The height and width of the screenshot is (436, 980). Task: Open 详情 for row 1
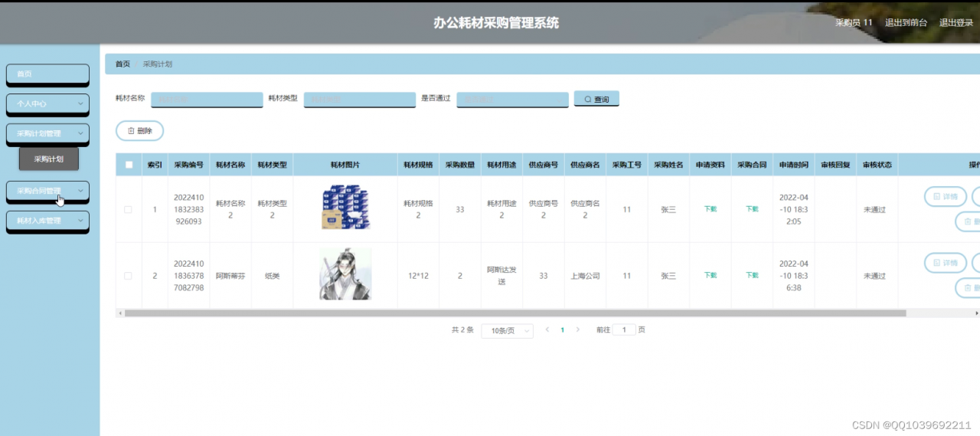946,197
